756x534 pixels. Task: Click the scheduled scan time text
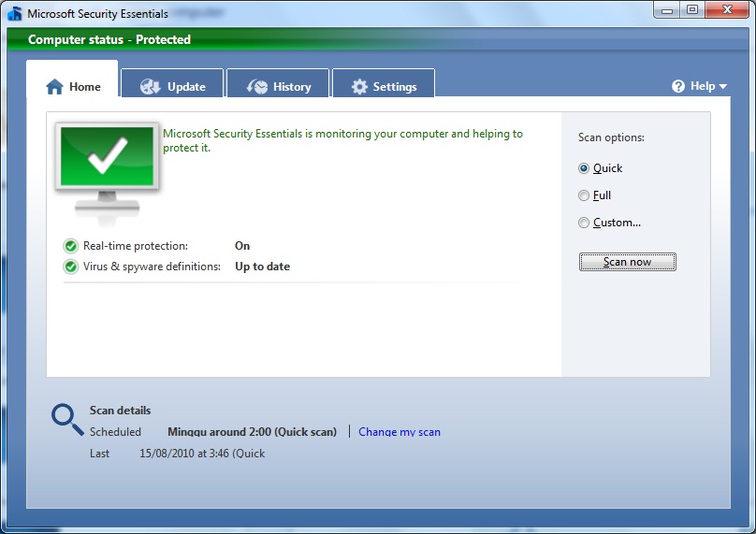click(x=253, y=432)
